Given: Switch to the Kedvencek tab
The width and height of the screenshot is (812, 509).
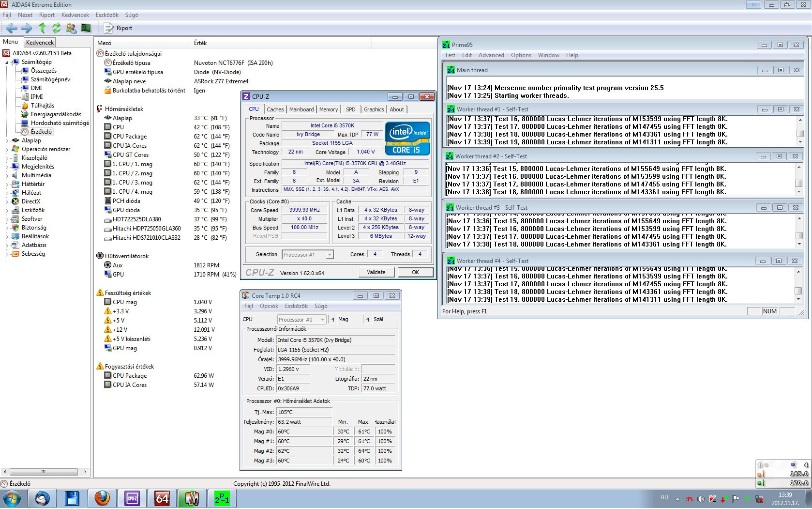Looking at the screenshot, I should (x=40, y=43).
